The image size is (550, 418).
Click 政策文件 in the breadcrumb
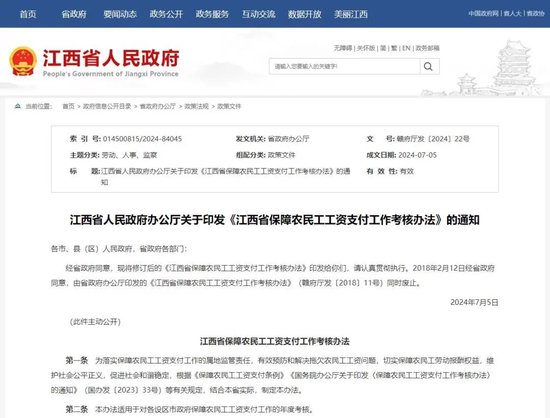pos(229,106)
